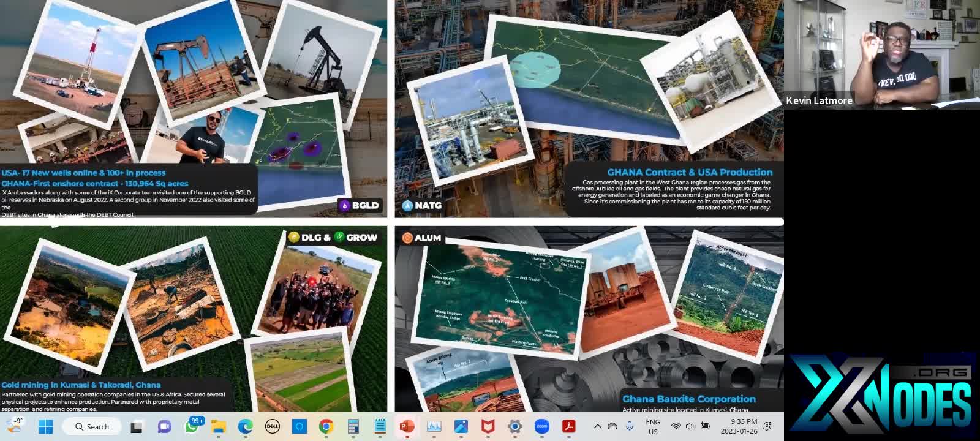Image resolution: width=980 pixels, height=441 pixels.
Task: Switch to PowerPoint in the taskbar
Action: coord(407,426)
